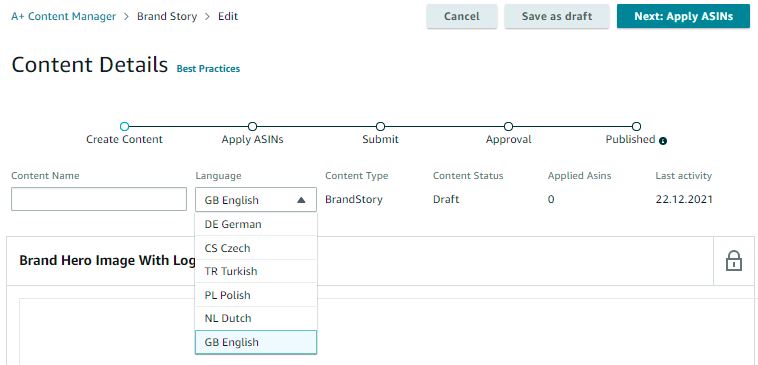The width and height of the screenshot is (758, 365).
Task: Open the Best Practices link
Action: click(208, 69)
